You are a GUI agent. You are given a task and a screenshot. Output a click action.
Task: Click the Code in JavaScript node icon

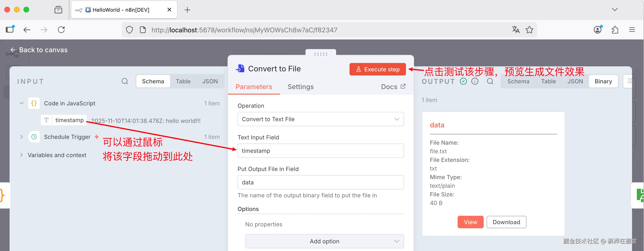(x=34, y=103)
